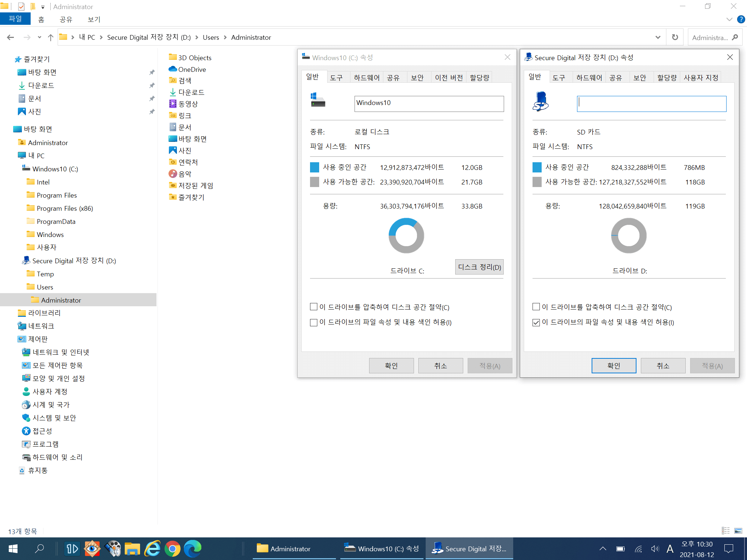The width and height of the screenshot is (747, 560).
Task: Enable compression on the C: drive
Action: pos(314,307)
